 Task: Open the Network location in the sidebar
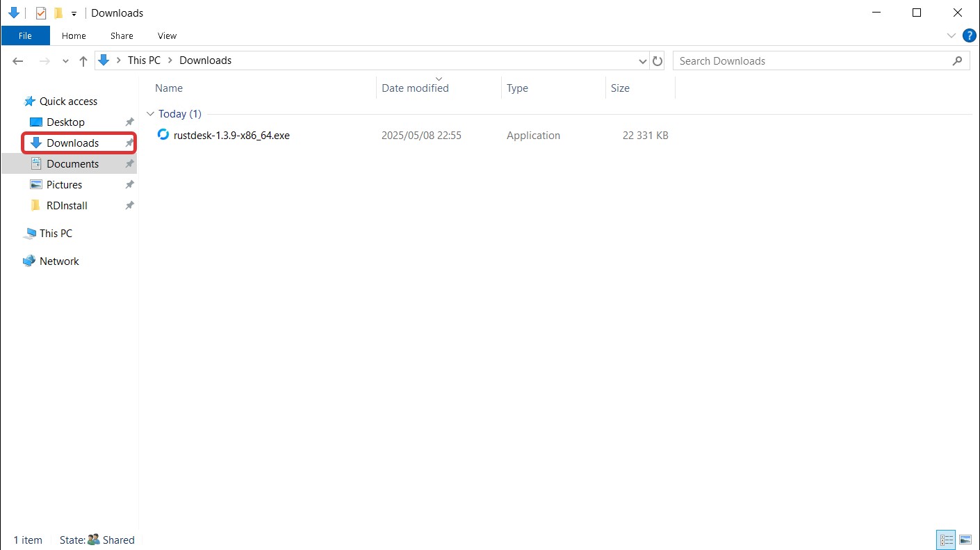(x=59, y=261)
